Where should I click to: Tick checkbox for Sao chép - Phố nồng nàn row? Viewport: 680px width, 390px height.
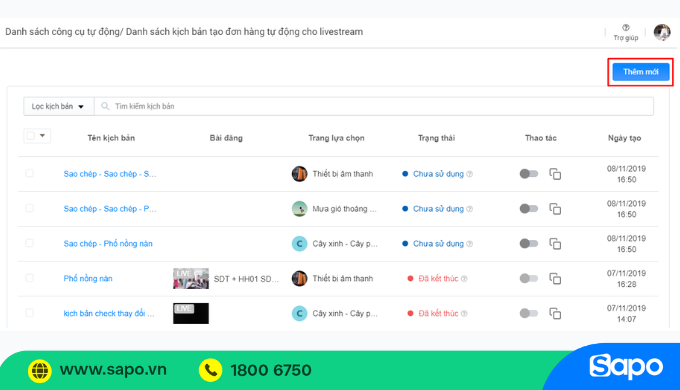[29, 243]
